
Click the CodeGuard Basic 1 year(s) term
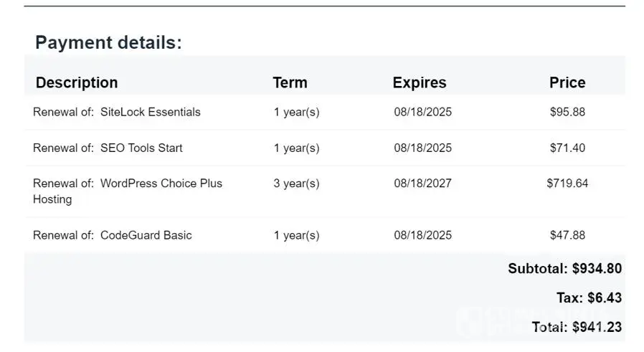[x=296, y=235]
